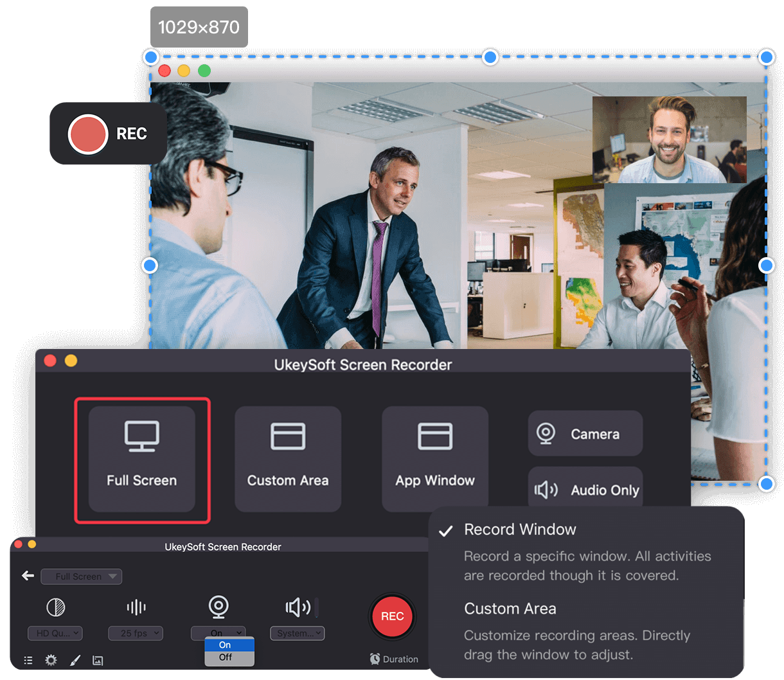Click the left-middle selection handle
Viewport: 784px width, 680px height.
[x=150, y=265]
